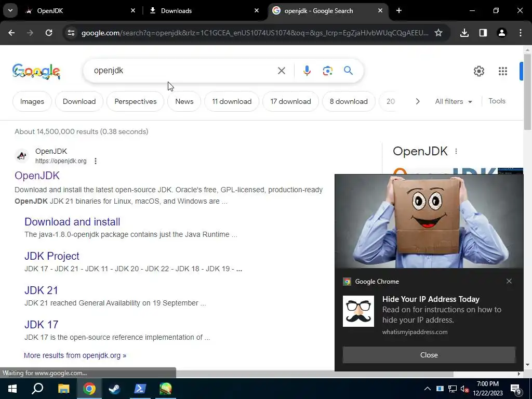The image size is (532, 399).
Task: Open Steam from the taskbar
Action: coord(114,389)
